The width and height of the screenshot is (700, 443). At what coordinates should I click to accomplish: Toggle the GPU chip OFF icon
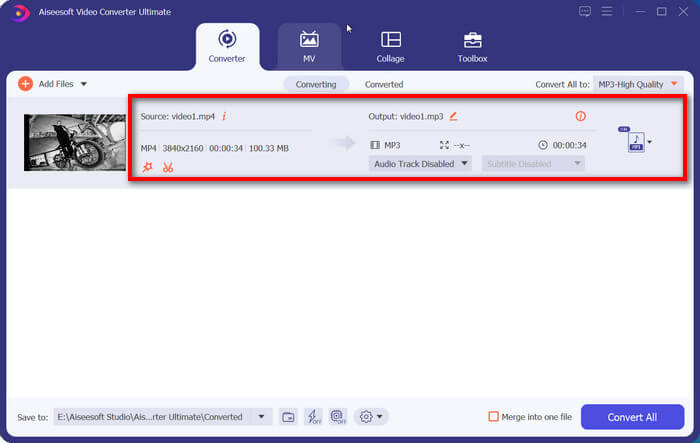338,417
